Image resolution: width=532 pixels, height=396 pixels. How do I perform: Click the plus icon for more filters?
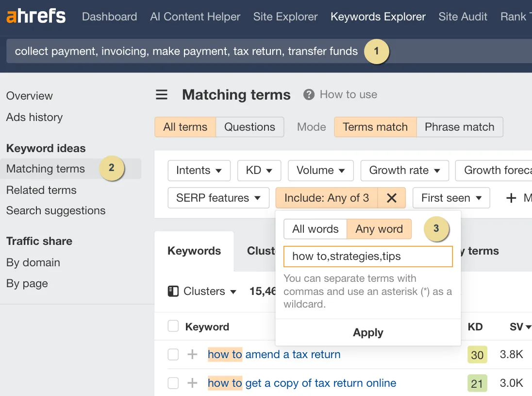point(511,198)
